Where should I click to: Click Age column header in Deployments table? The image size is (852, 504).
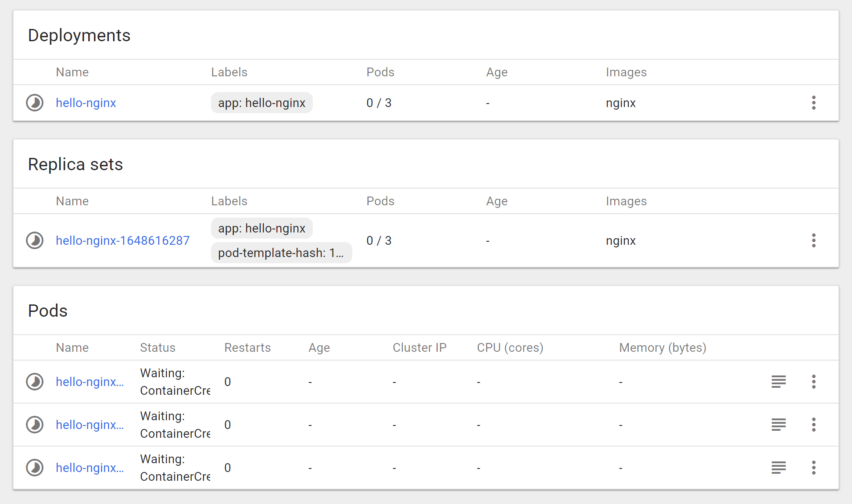(497, 72)
